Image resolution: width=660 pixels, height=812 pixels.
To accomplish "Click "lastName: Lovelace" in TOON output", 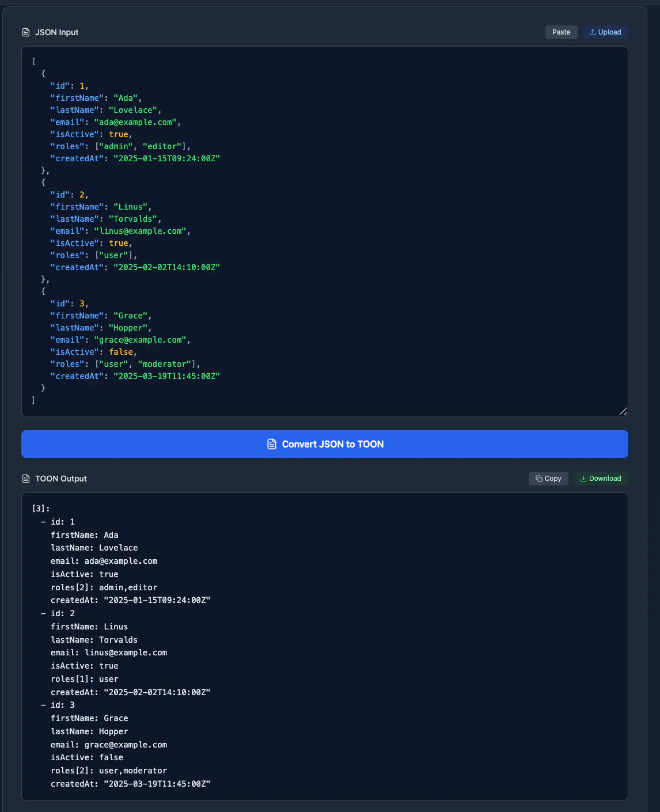I will point(94,548).
